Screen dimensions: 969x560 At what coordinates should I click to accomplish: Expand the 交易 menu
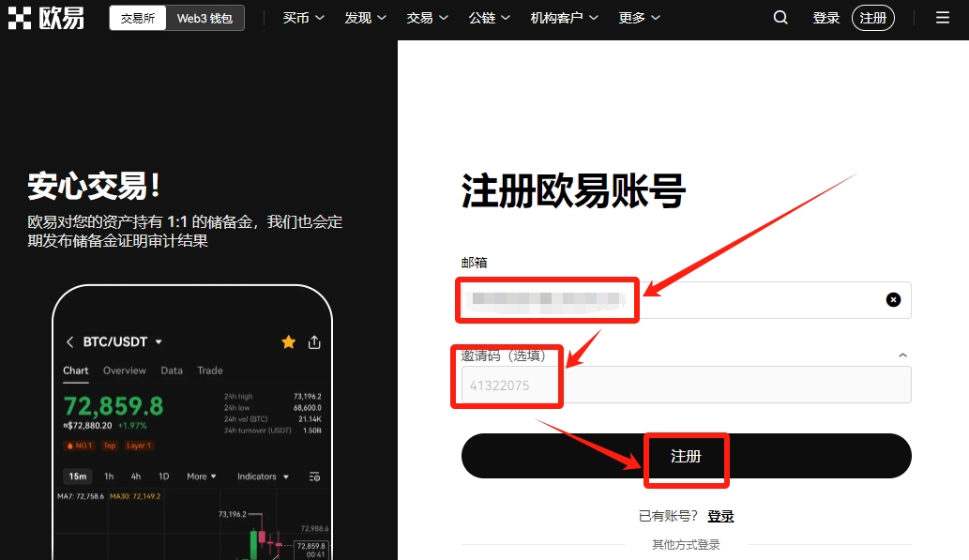427,18
